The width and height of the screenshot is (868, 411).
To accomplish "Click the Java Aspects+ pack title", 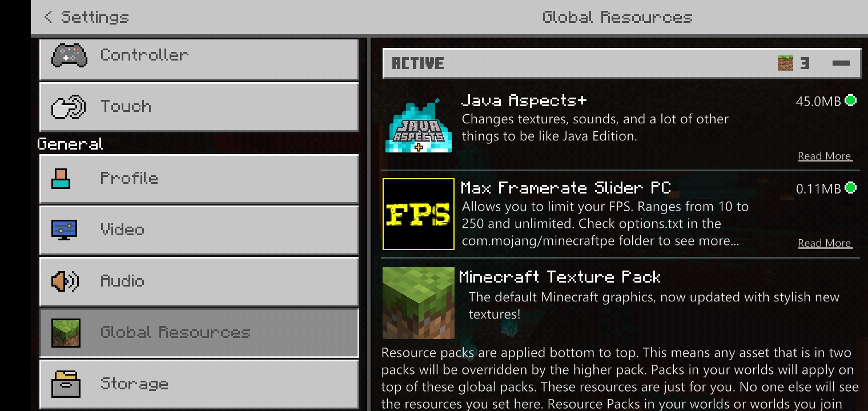I will click(x=524, y=100).
